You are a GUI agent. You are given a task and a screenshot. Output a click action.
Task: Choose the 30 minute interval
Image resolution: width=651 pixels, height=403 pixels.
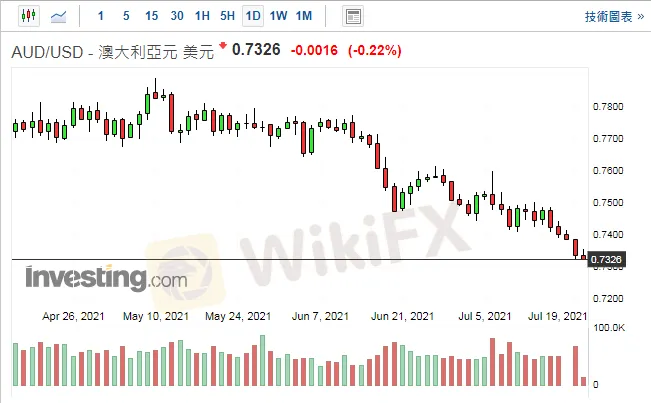tap(177, 16)
